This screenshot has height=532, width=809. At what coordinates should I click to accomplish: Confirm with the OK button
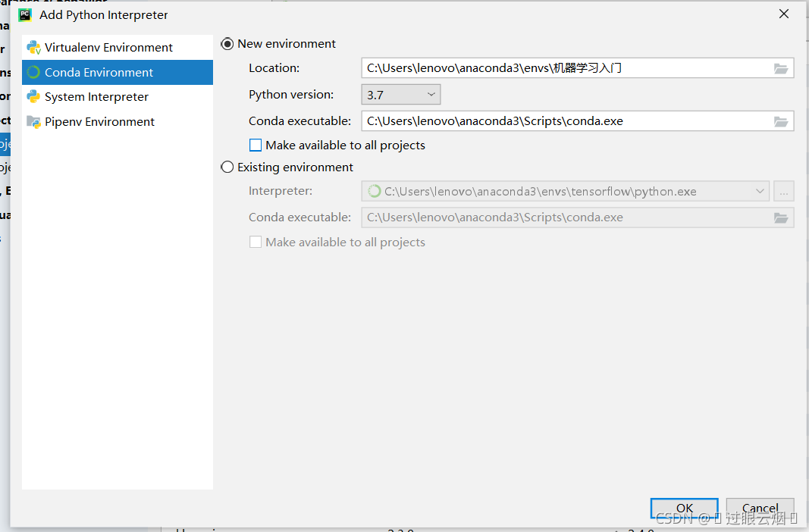pyautogui.click(x=684, y=509)
